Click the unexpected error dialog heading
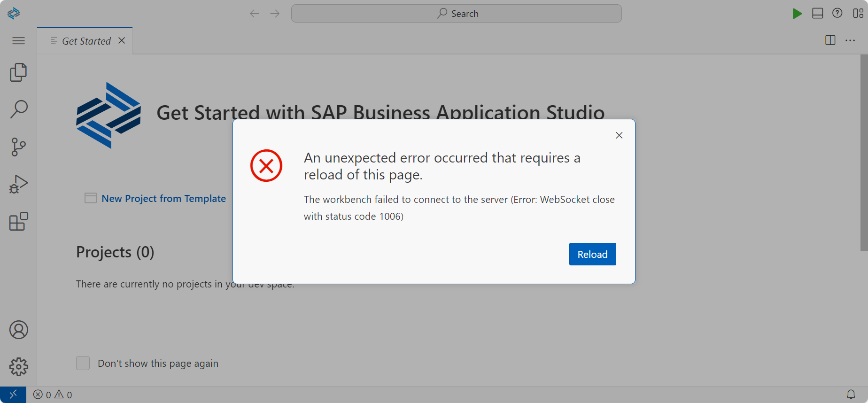The image size is (868, 403). (442, 166)
